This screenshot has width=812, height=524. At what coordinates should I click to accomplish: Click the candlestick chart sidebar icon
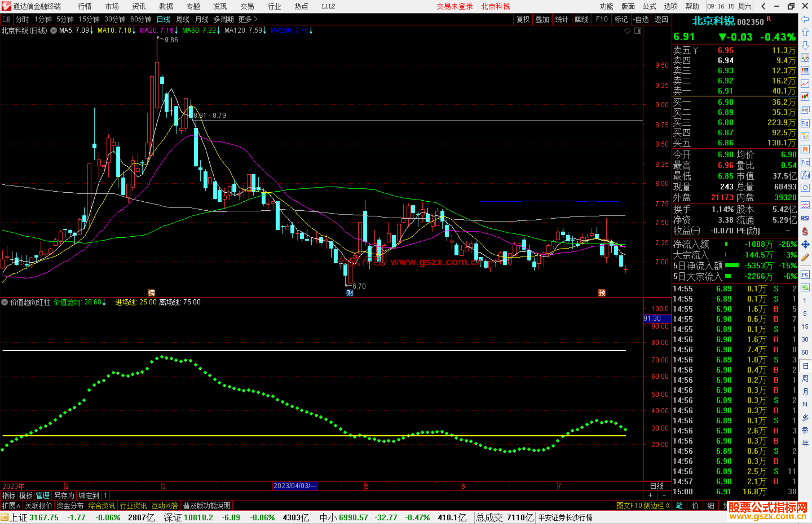point(805,97)
